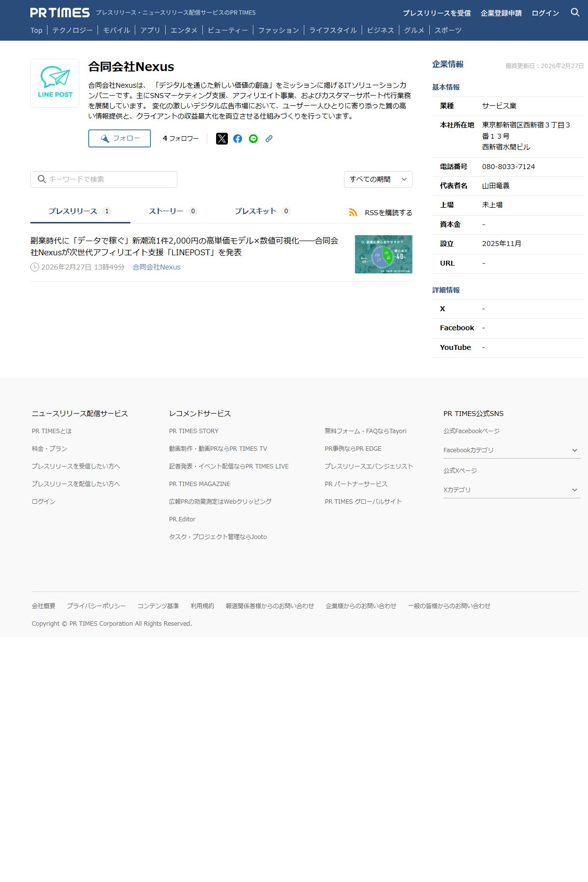Open the グルメ category

click(415, 30)
